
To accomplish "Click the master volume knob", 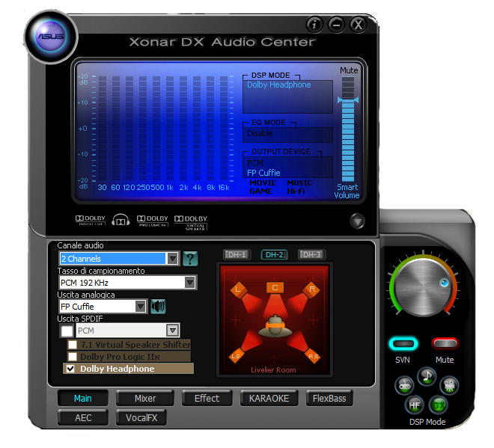I will point(423,288).
